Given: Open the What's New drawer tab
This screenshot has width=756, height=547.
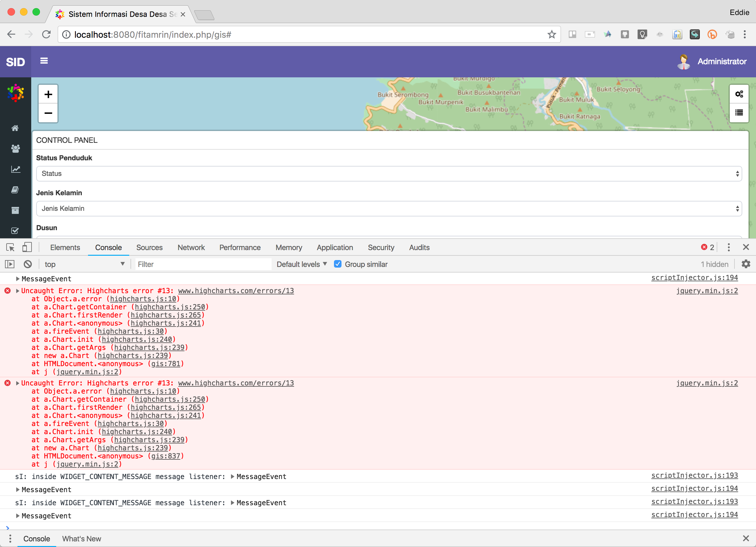Looking at the screenshot, I should (81, 539).
